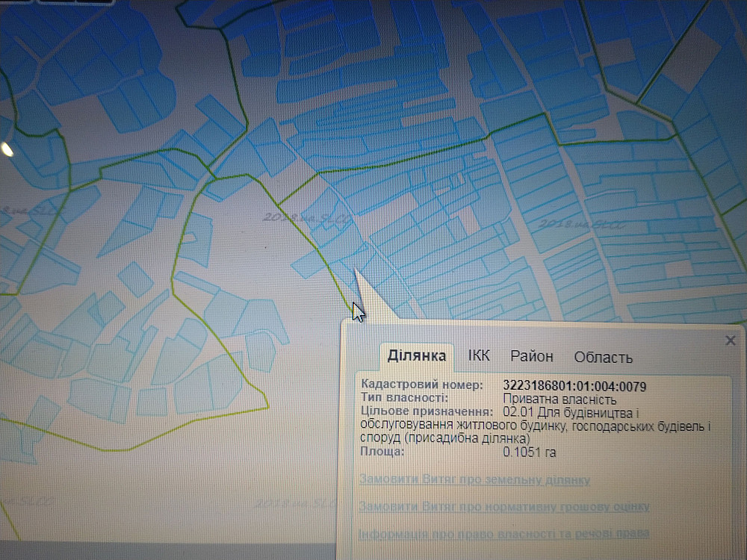
Task: Click Замовити Витяг про нормативну грошову оцінку
Action: tap(503, 506)
